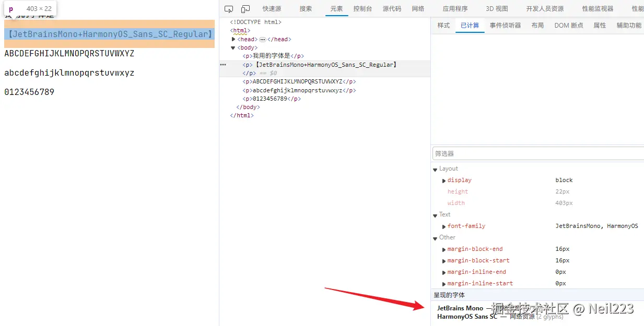Select the 已计算 sidebar tab

pos(470,26)
